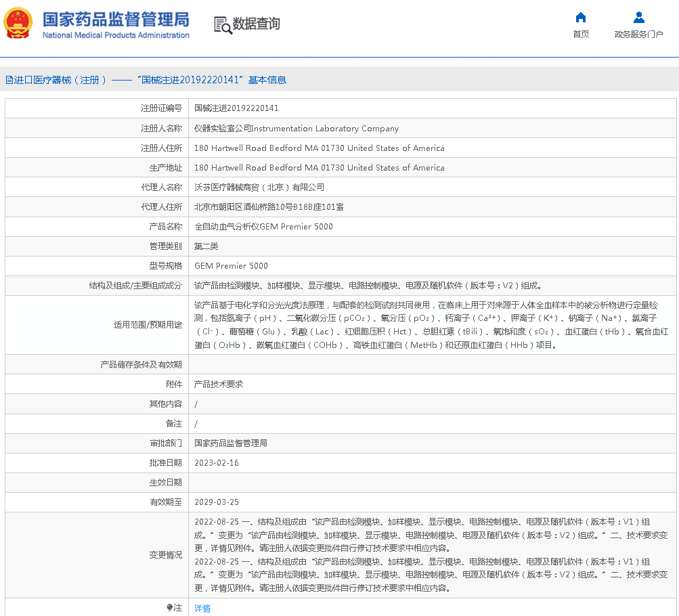Viewport: 679px width, 616px height.
Task: Click the house icon above 首页
Action: (x=581, y=18)
